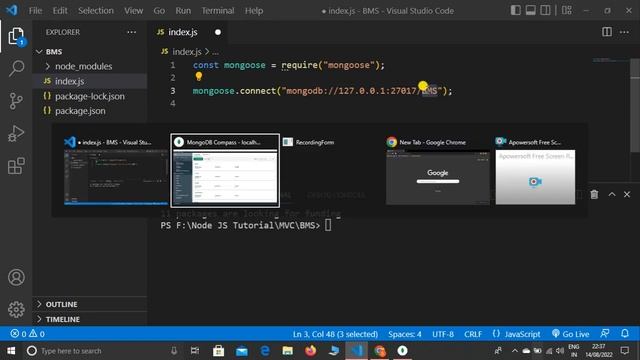The width and height of the screenshot is (640, 360).
Task: Open Edit menu
Action: point(60,11)
